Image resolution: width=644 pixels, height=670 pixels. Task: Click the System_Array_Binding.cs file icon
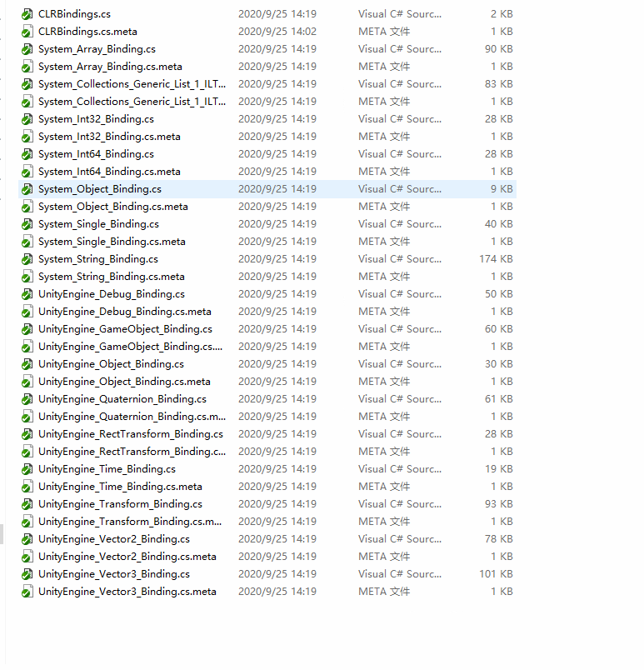pyautogui.click(x=28, y=49)
